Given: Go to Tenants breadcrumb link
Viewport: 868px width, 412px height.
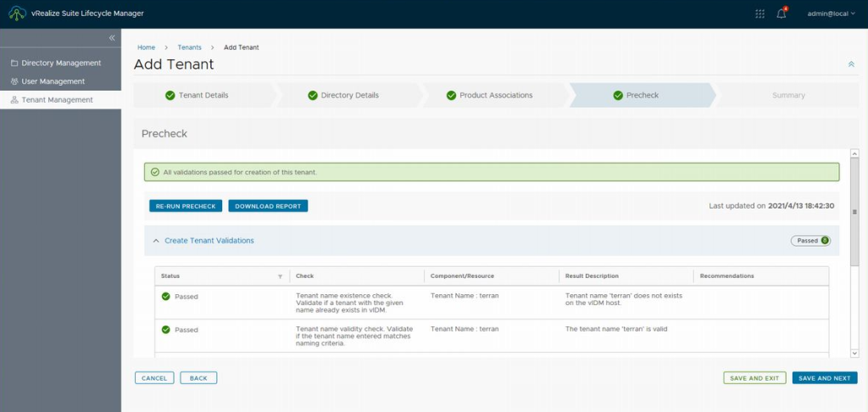Looking at the screenshot, I should pyautogui.click(x=189, y=47).
